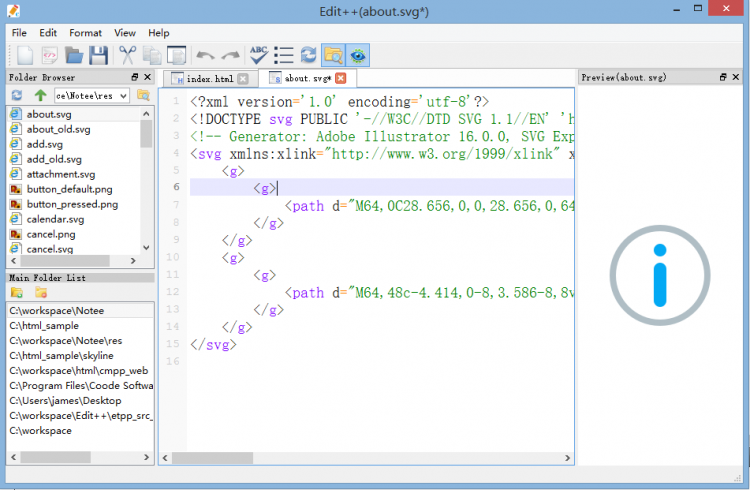The width and height of the screenshot is (750, 490).
Task: Select C:\Users\james\Desktop in Main Folder List
Action: coord(67,400)
